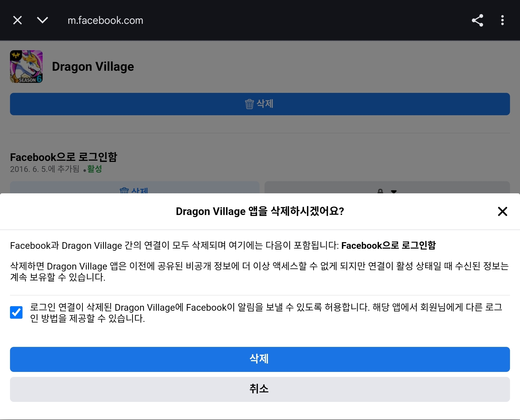520x420 pixels.
Task: Click trash icon on wide dimmed 삭제 button
Action: click(x=249, y=104)
